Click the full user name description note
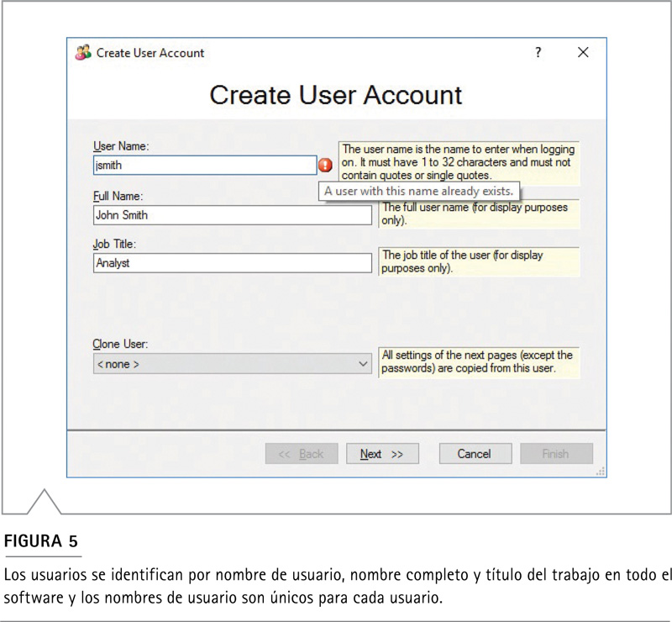The height and width of the screenshot is (622, 672). coord(479,213)
